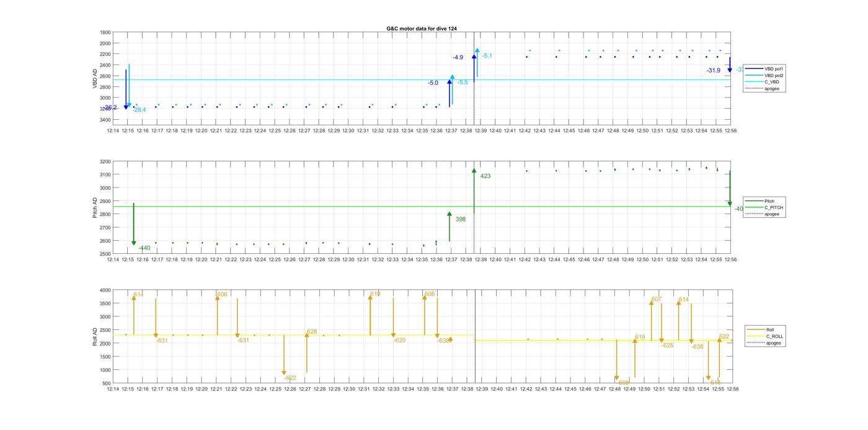Click the "608" roll data label
Screen dimensions: 868x430
tap(430, 294)
